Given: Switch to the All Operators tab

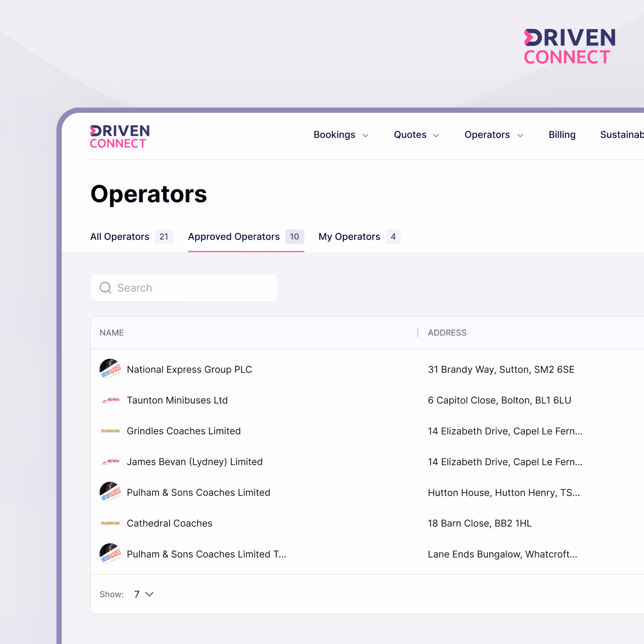Looking at the screenshot, I should coord(132,237).
